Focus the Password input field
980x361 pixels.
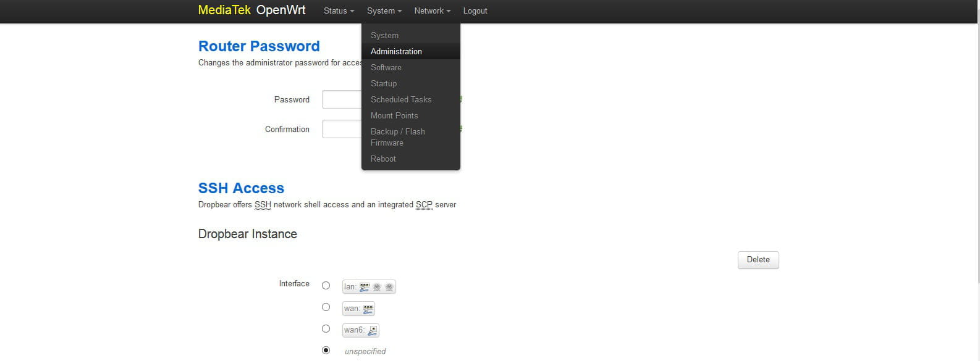click(x=341, y=99)
